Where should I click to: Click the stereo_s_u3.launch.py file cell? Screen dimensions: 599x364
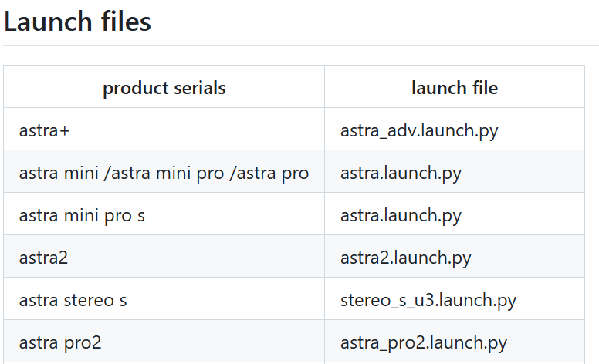(428, 300)
